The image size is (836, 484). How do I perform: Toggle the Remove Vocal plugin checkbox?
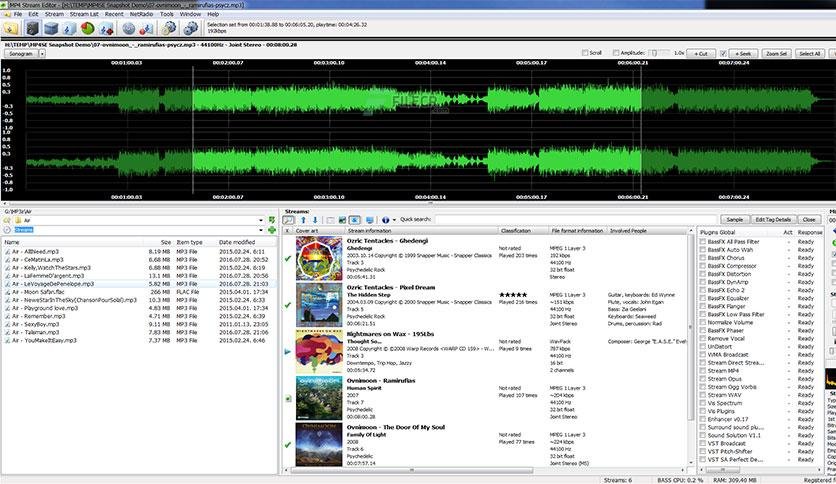point(703,338)
